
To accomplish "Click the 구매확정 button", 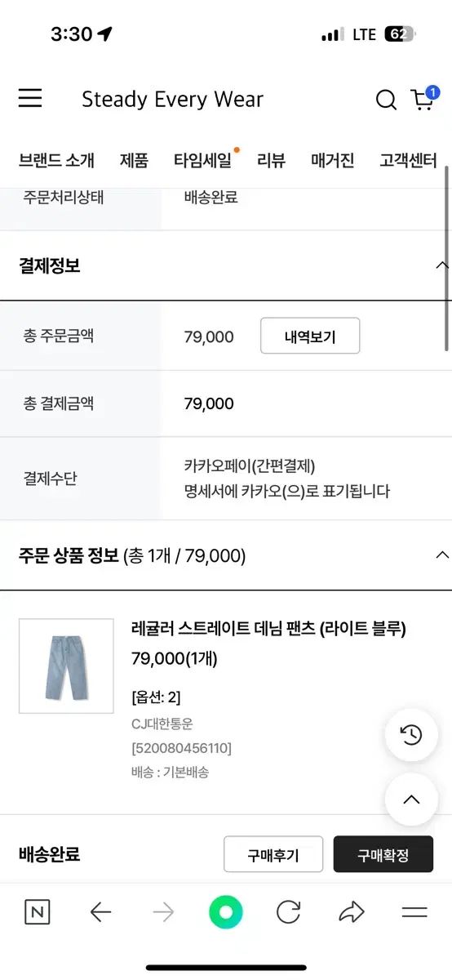I will (383, 854).
